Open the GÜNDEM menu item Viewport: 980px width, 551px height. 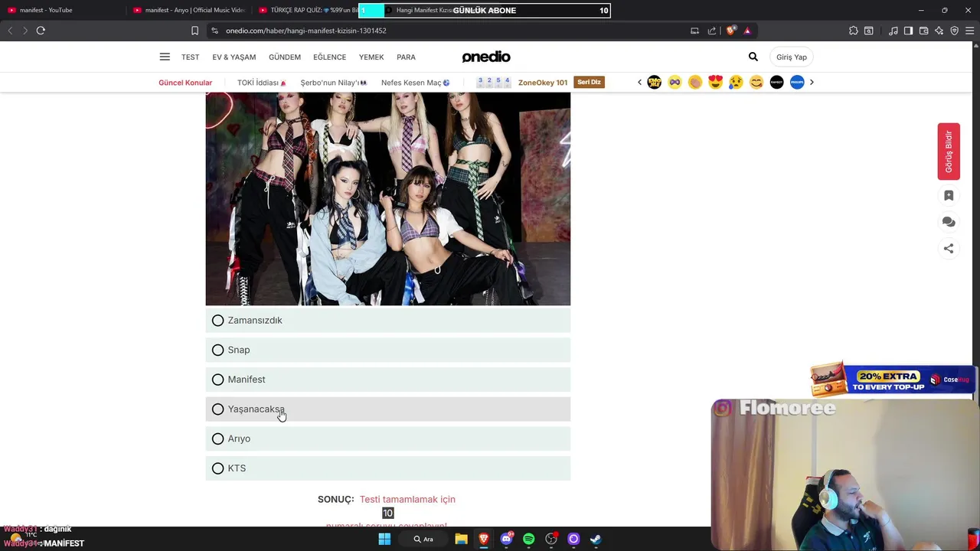click(285, 57)
